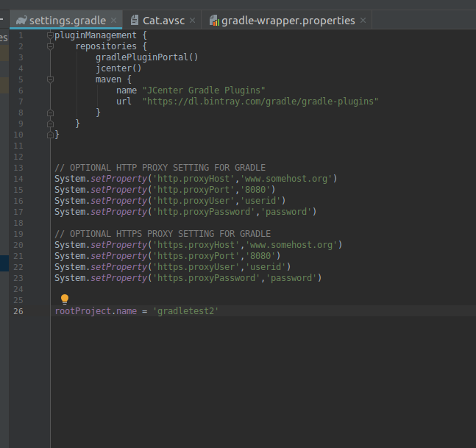Click the pluginManagement keyword on line 1
Viewport: 476px width, 448px height.
click(x=96, y=35)
